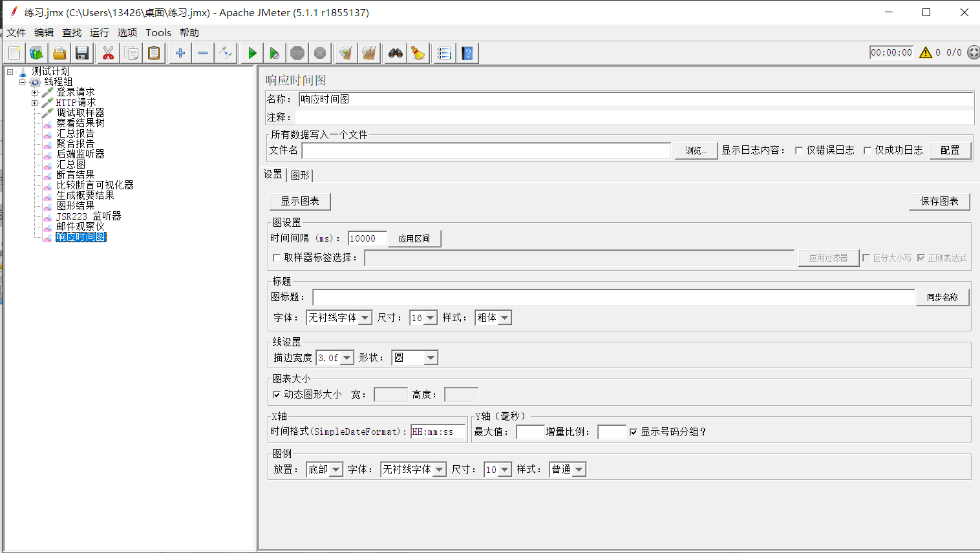
Task: Click the blue minus Collapse All icon
Action: pos(203,53)
